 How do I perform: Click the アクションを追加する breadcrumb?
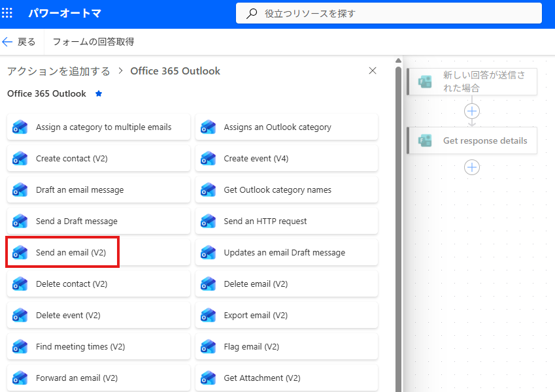click(x=59, y=71)
